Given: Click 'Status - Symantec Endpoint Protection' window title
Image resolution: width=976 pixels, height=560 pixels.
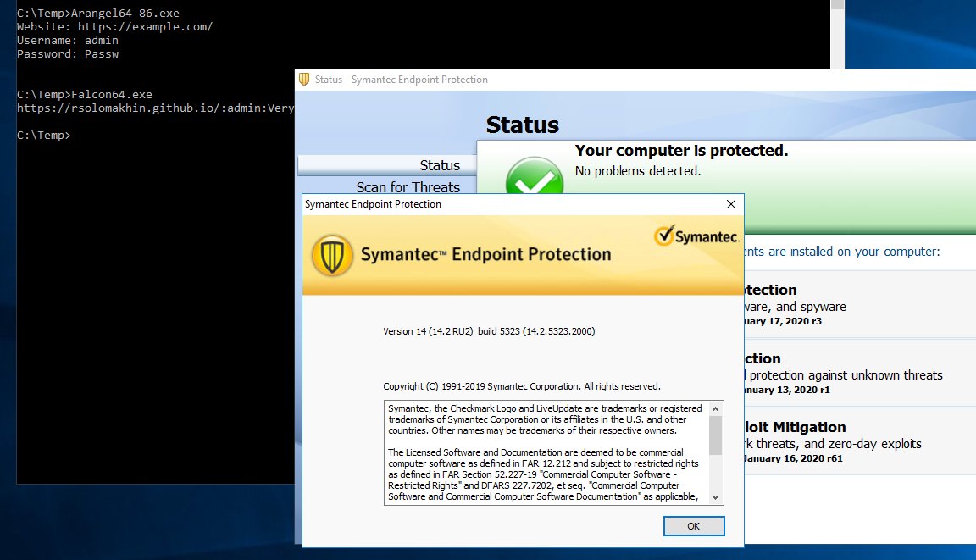Looking at the screenshot, I should coord(401,80).
